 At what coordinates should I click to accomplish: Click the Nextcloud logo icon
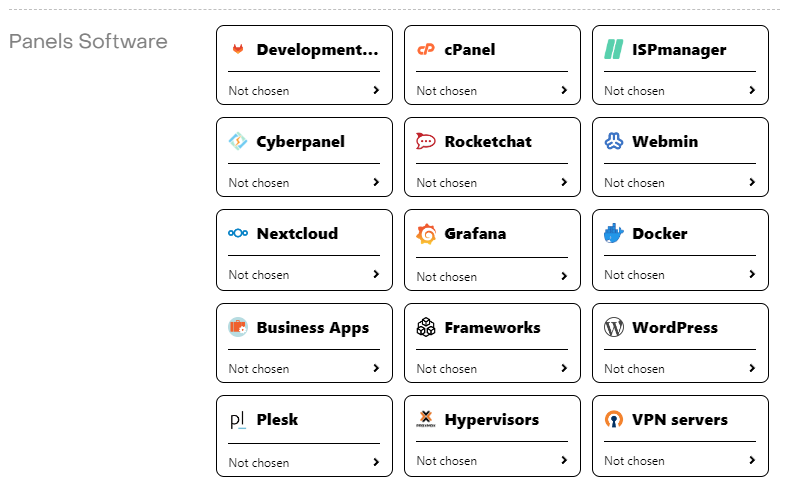click(238, 234)
